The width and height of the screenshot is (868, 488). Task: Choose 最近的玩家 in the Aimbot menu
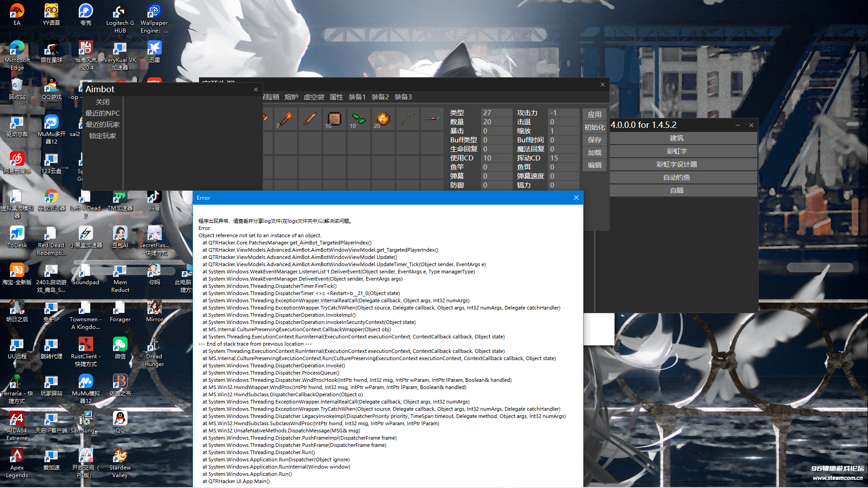(x=102, y=125)
